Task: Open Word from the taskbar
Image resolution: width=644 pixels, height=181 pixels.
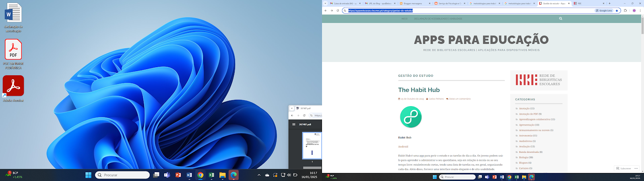Action: coord(189,175)
